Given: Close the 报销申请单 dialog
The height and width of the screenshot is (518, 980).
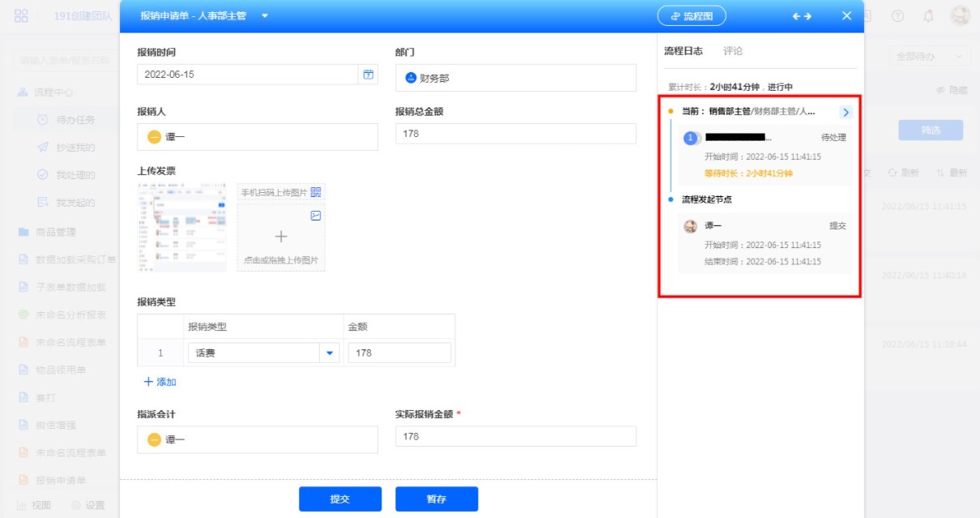Looking at the screenshot, I should click(846, 16).
